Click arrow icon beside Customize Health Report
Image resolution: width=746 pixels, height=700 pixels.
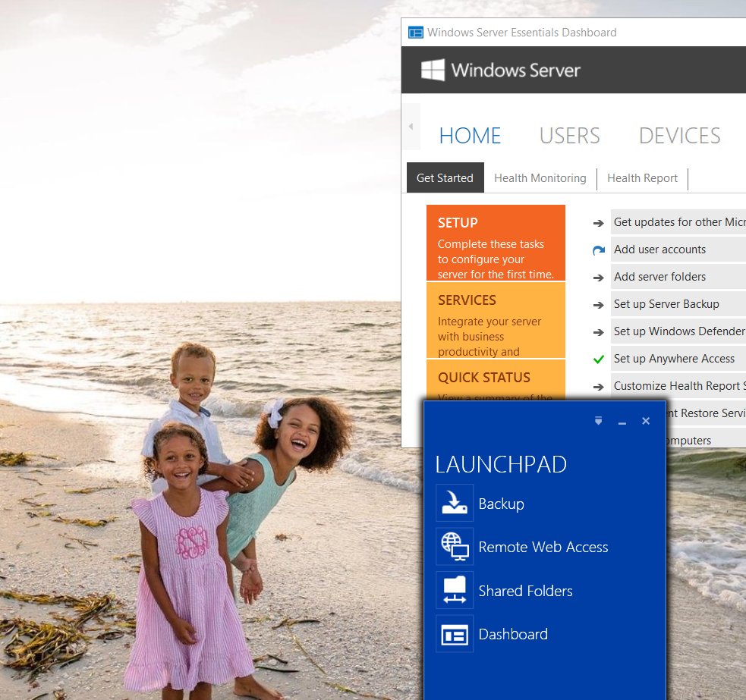click(x=599, y=387)
